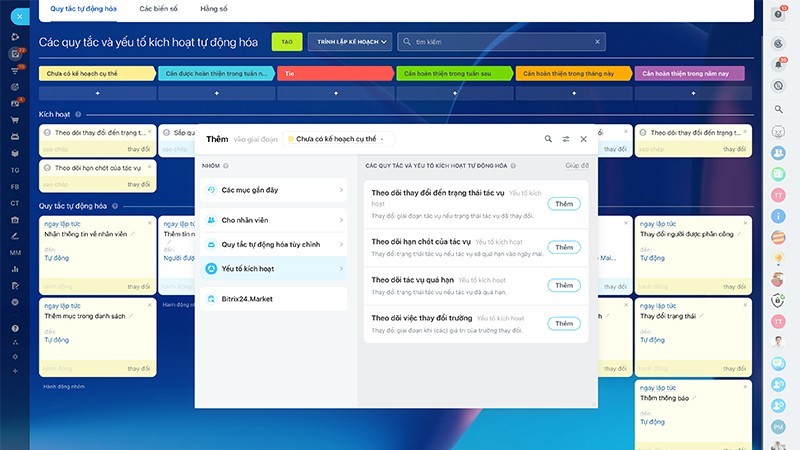Open the FB item in left sidebar

(x=15, y=187)
